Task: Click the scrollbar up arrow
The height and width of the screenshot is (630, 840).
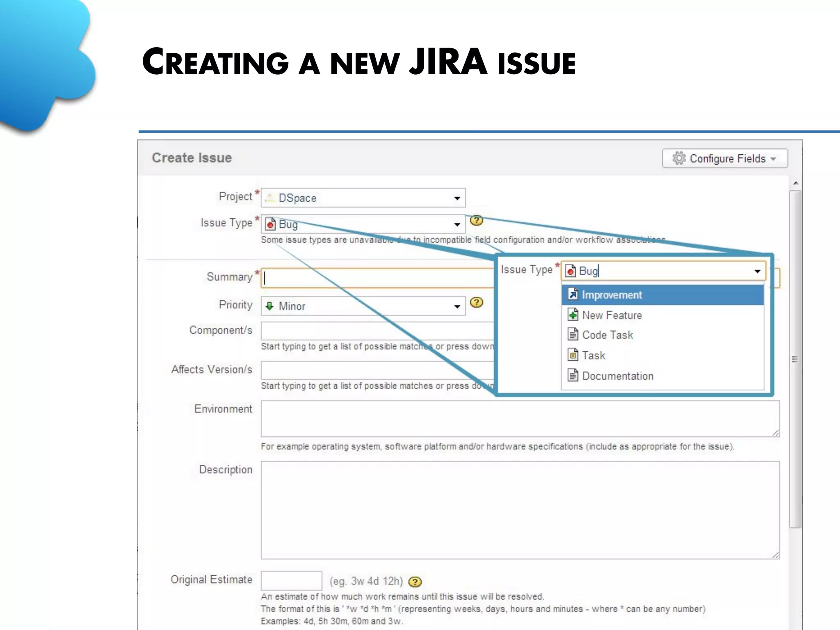Action: [x=796, y=183]
